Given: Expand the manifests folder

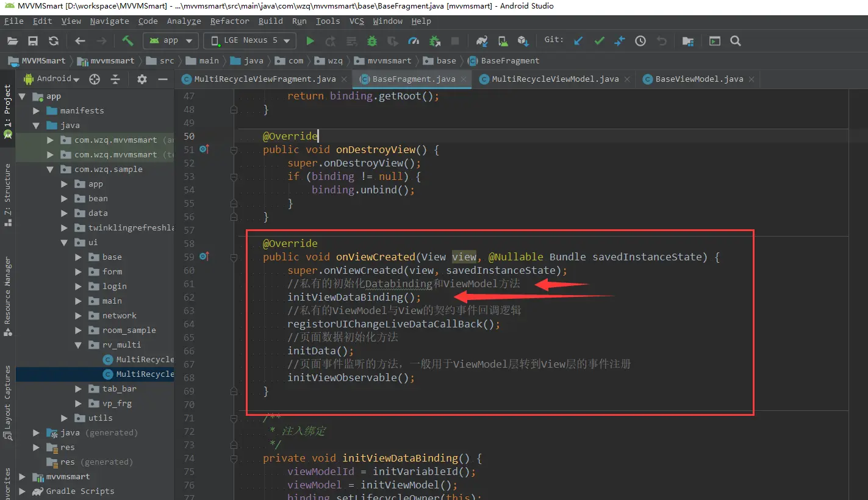Looking at the screenshot, I should pos(36,110).
